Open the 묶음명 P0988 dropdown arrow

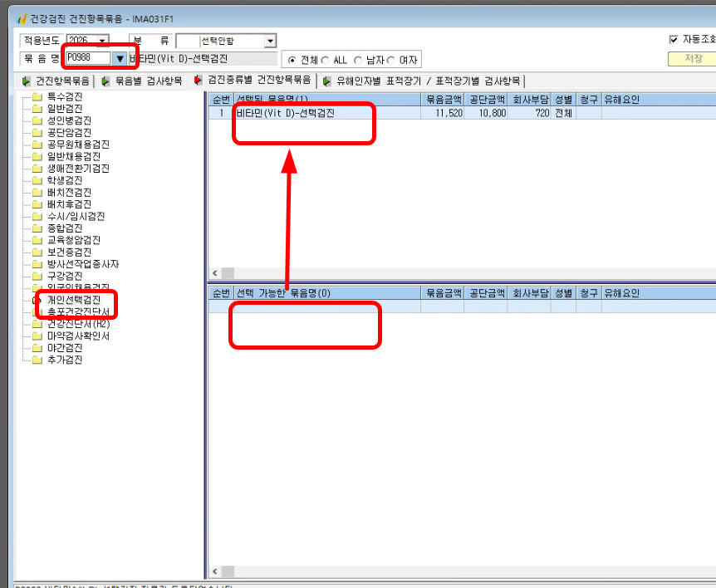coord(120,58)
